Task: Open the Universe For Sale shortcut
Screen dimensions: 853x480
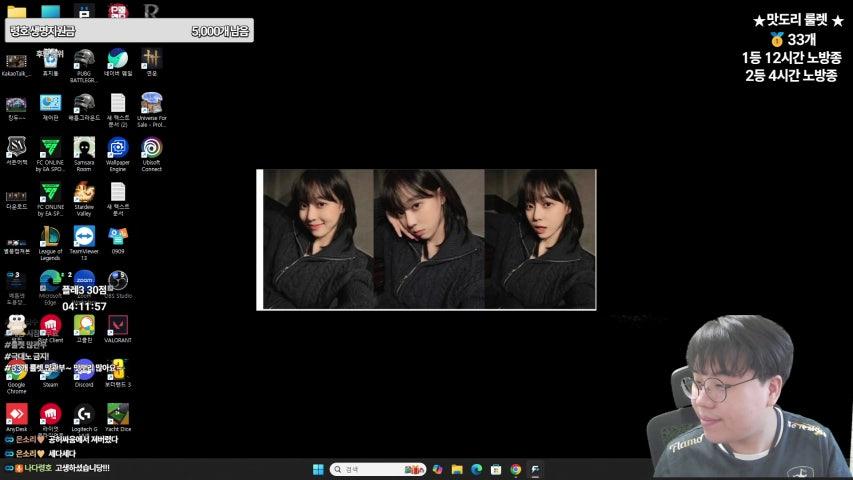Action: coord(151,104)
